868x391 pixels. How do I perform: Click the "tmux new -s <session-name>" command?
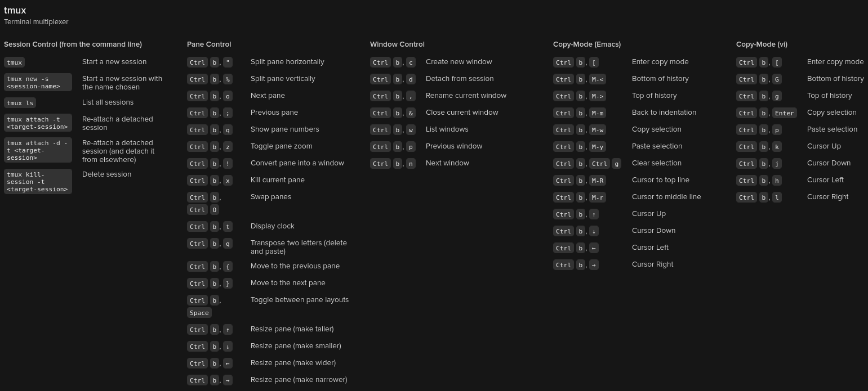click(38, 82)
